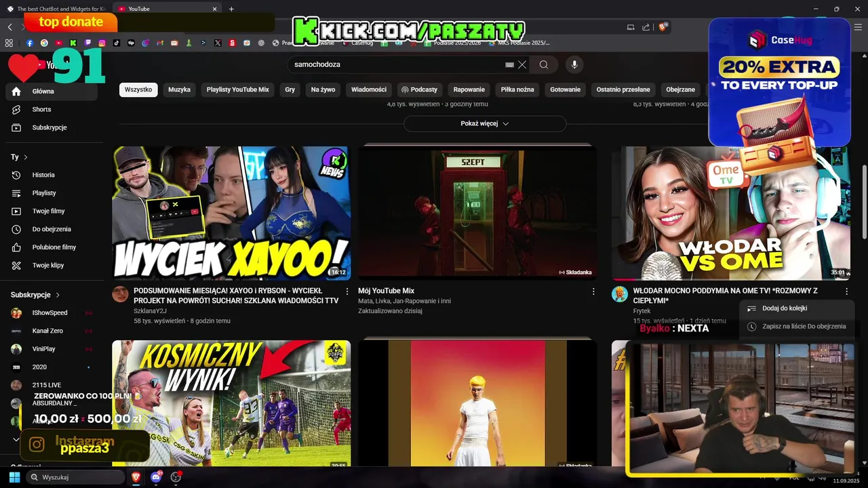
Task: Open Kanał Zero channel subscription
Action: click(x=52, y=331)
